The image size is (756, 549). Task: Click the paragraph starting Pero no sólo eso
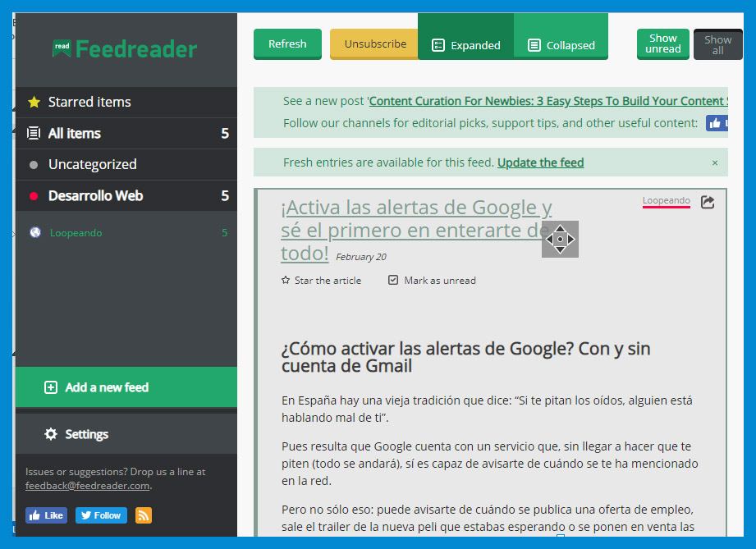(x=488, y=518)
